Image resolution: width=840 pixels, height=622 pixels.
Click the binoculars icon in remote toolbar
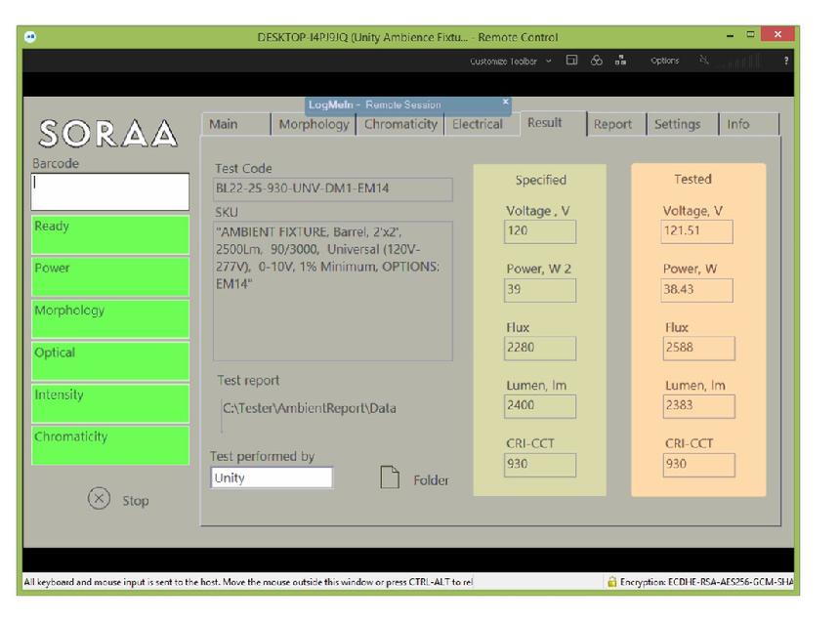[596, 61]
